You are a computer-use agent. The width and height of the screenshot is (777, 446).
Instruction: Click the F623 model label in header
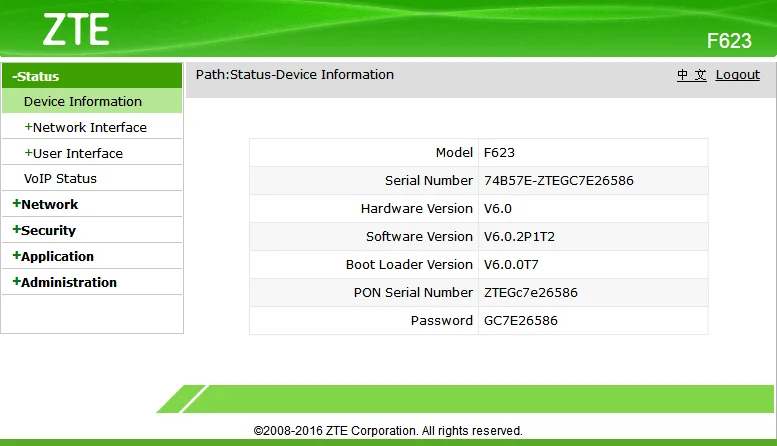tap(729, 41)
